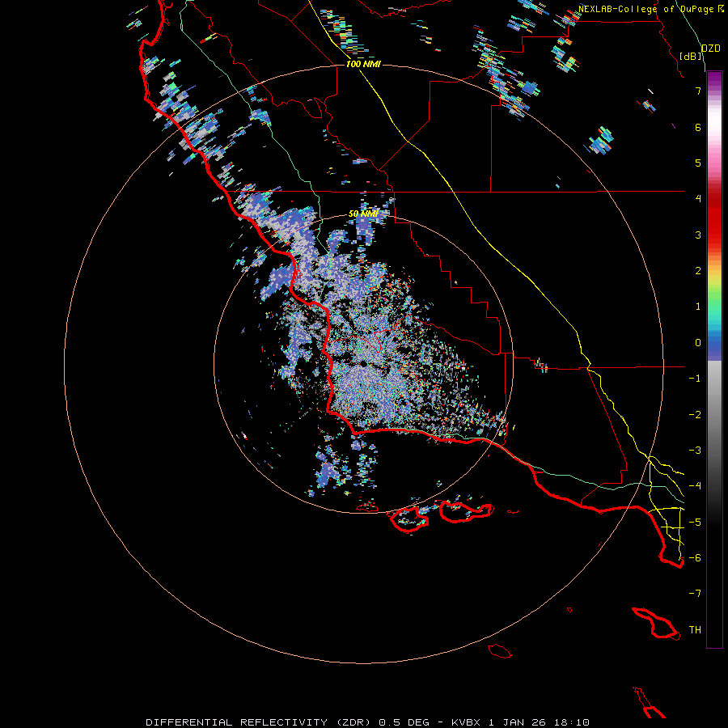Click the 100 NMI range ring label

pyautogui.click(x=363, y=64)
